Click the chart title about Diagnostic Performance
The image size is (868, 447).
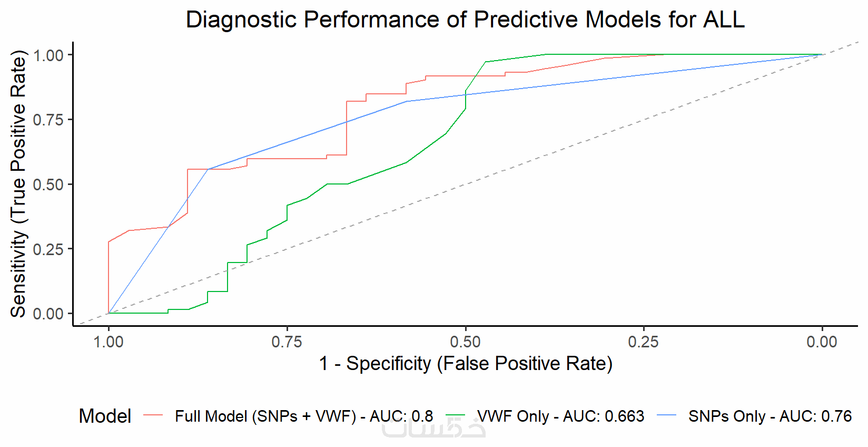(x=465, y=20)
